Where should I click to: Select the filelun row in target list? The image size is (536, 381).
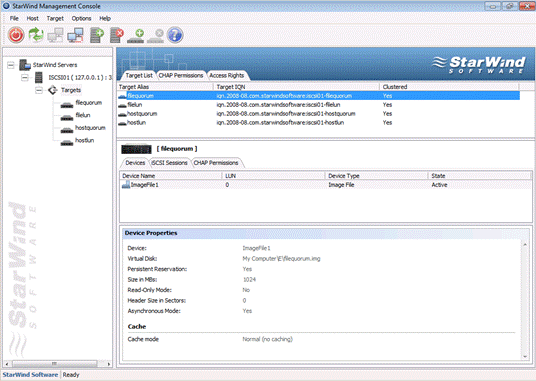pyautogui.click(x=318, y=105)
